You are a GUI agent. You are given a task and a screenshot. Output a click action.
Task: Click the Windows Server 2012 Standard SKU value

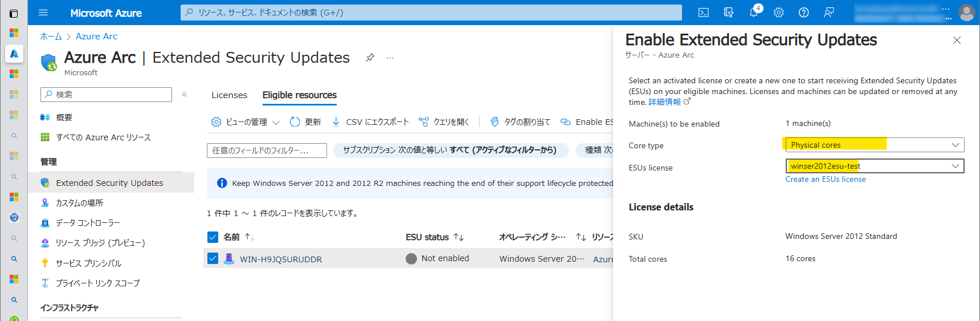coord(841,237)
